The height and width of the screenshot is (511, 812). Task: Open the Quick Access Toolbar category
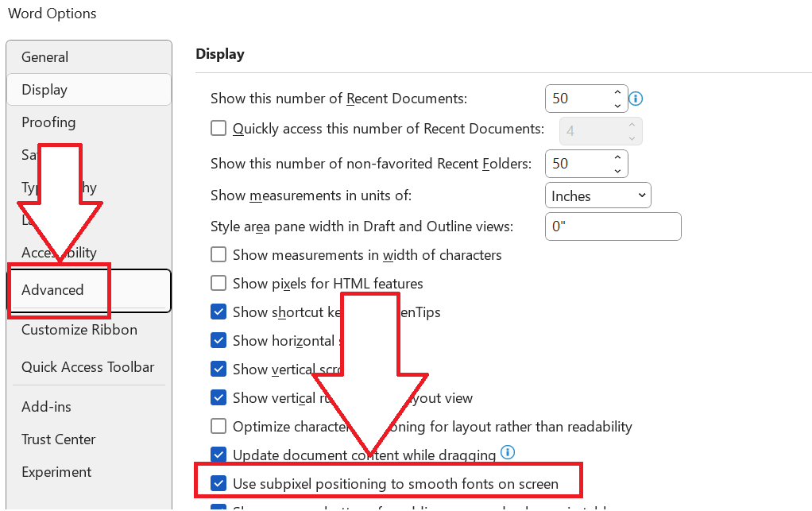coord(87,367)
